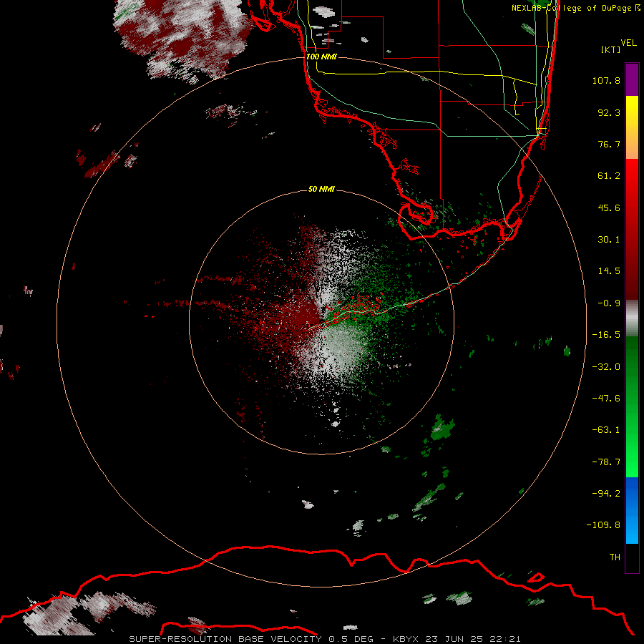Click the Super-Resolution Base Velocity caption
The height and width of the screenshot is (644, 644).
click(325, 639)
